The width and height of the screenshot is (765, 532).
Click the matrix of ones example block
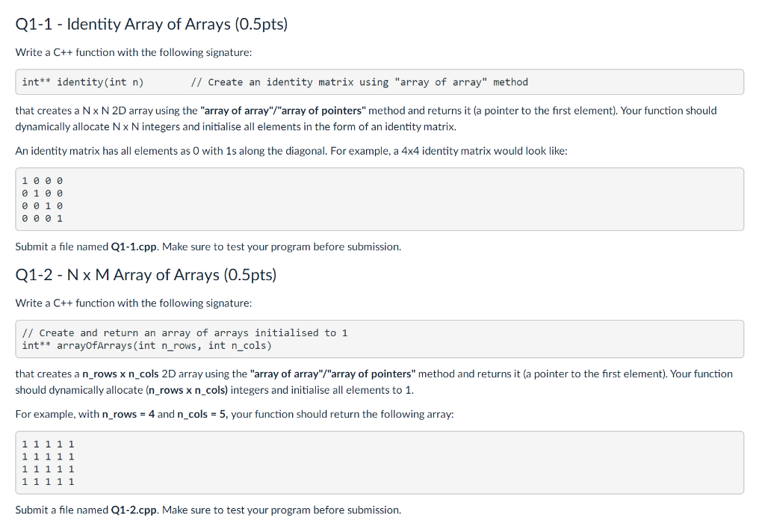pyautogui.click(x=380, y=463)
